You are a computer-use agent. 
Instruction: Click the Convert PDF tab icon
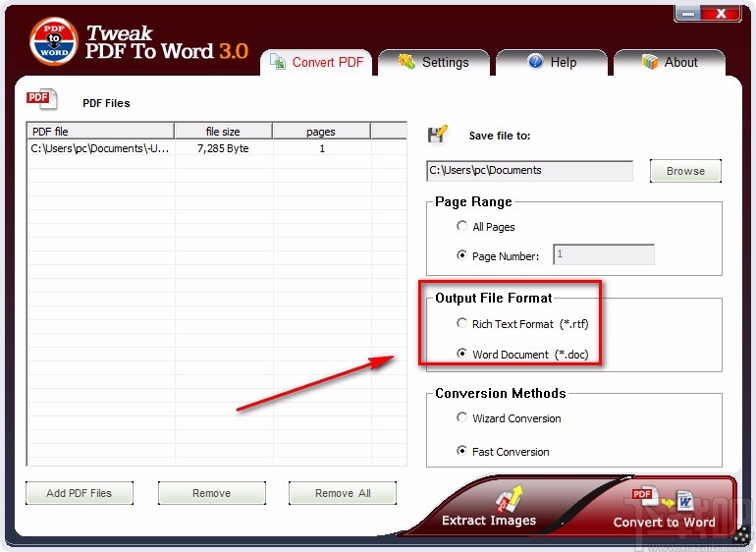point(277,62)
